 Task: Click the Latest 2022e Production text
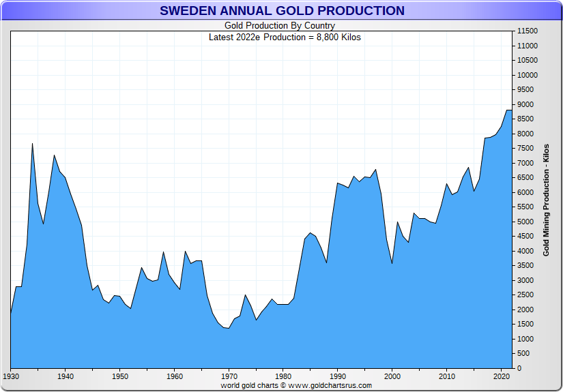(285, 37)
